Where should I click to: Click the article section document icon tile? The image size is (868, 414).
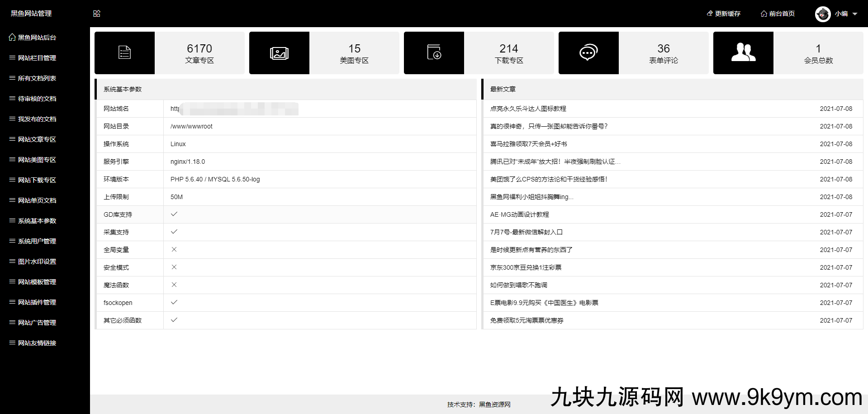(x=124, y=53)
